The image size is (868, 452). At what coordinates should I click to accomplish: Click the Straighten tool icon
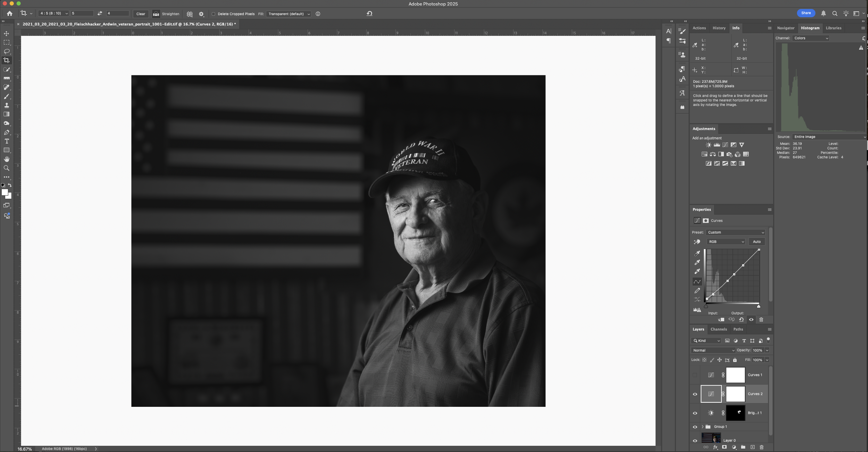[x=156, y=14]
